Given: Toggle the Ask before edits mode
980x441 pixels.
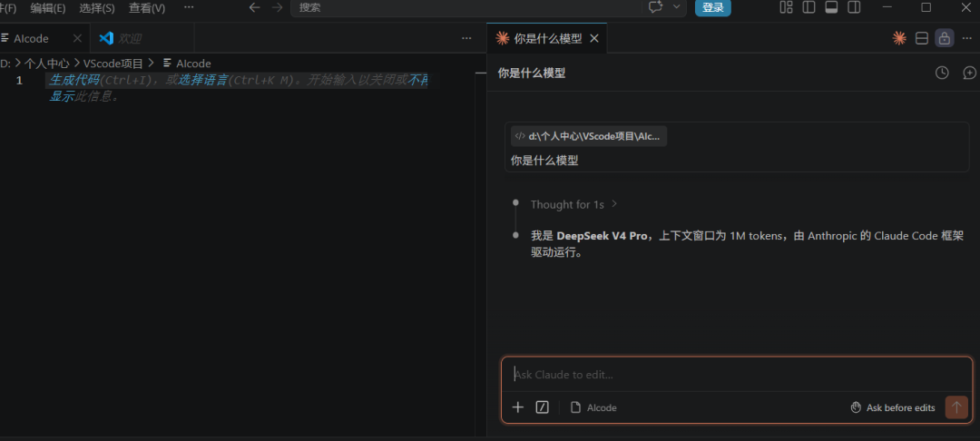Looking at the screenshot, I should [893, 407].
